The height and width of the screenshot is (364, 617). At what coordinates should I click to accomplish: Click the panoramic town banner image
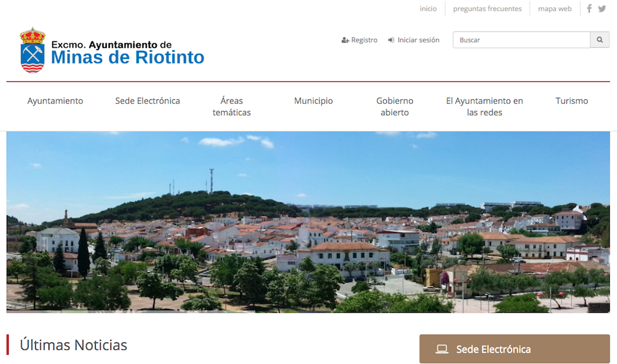pyautogui.click(x=308, y=222)
